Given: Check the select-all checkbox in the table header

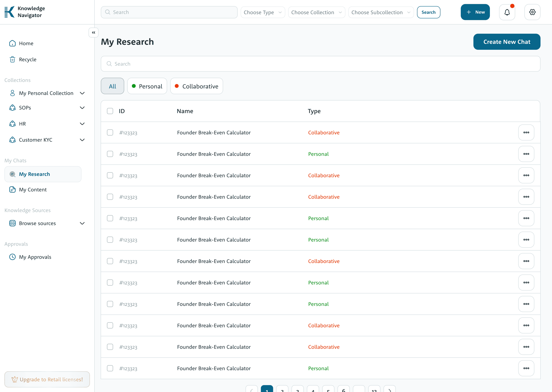Looking at the screenshot, I should (110, 111).
